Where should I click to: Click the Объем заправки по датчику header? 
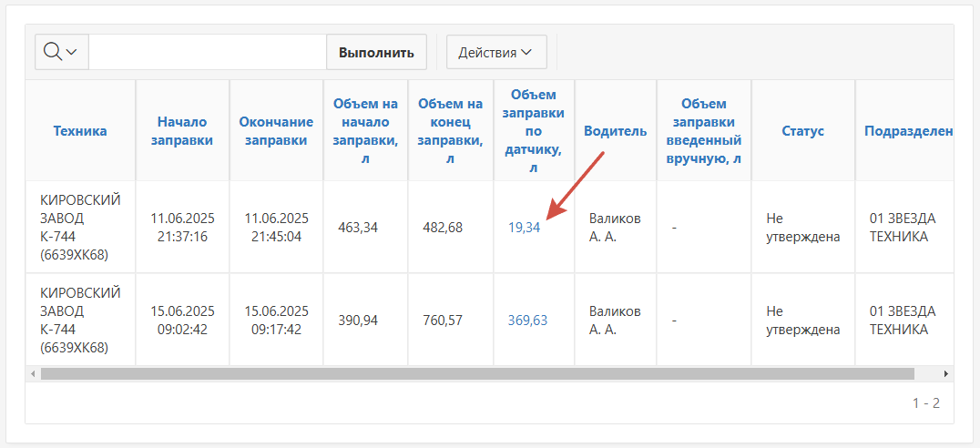tap(534, 130)
